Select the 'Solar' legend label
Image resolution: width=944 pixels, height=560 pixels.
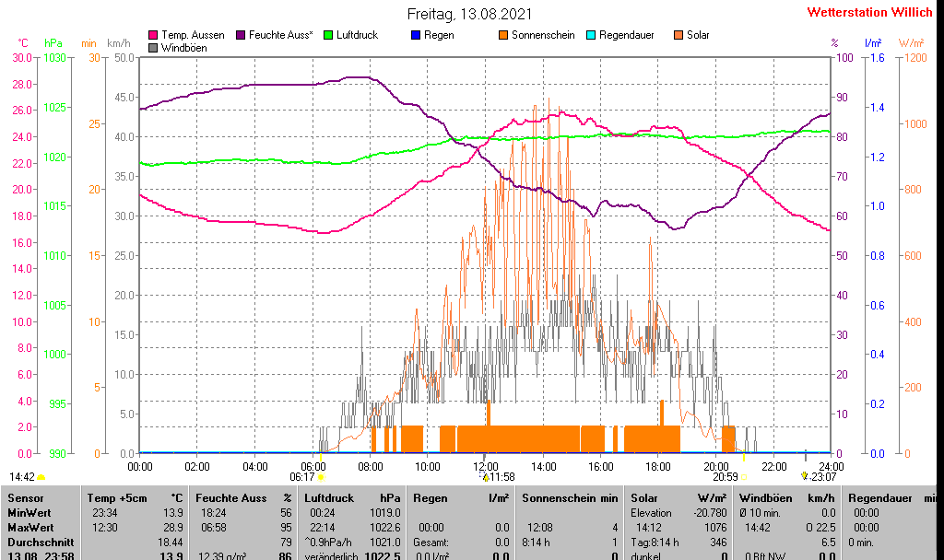(x=698, y=36)
